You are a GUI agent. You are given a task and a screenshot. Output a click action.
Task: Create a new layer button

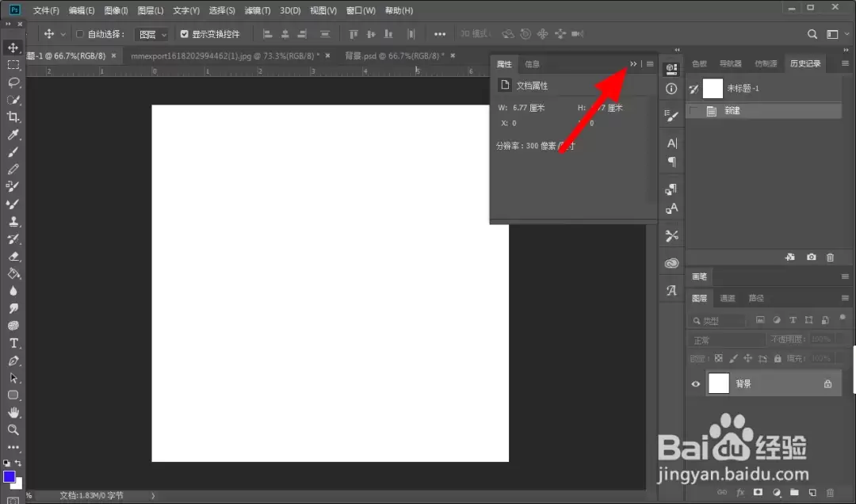point(812,493)
